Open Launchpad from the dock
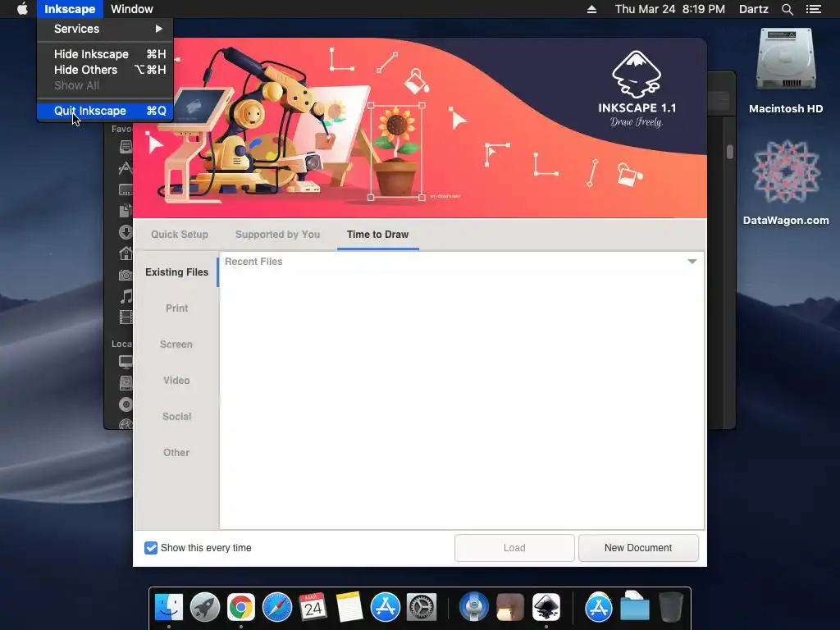This screenshot has height=630, width=840. point(204,608)
